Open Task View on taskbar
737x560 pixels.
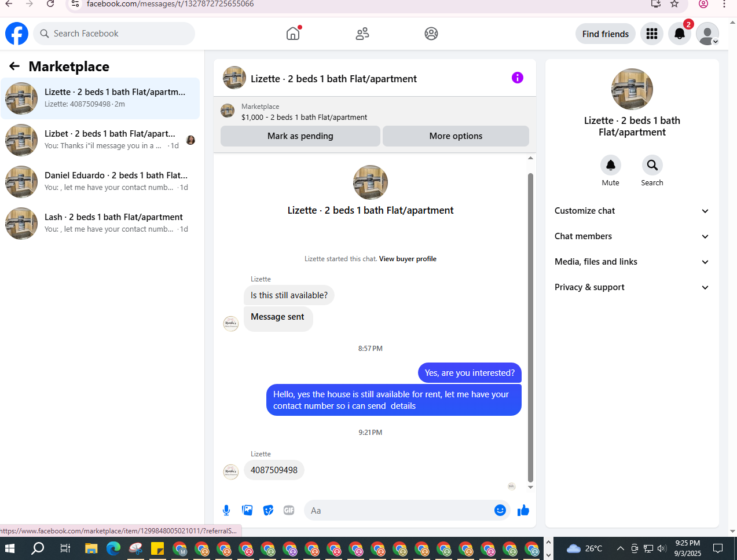(x=65, y=548)
